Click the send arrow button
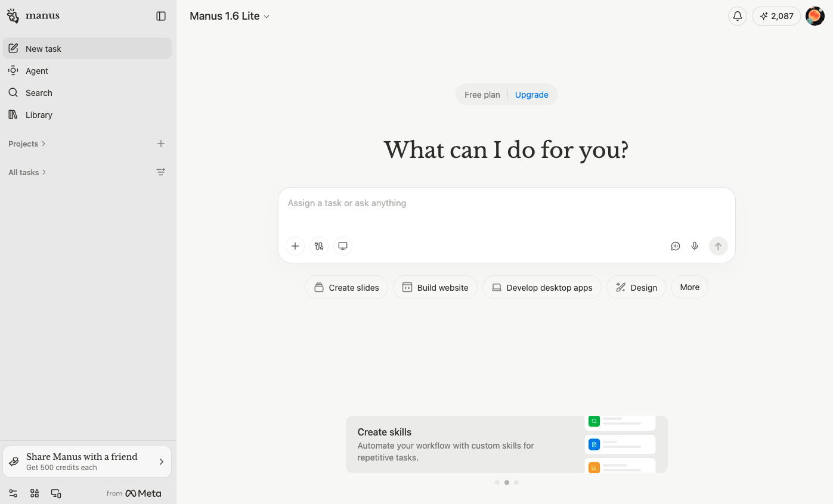The width and height of the screenshot is (833, 504). click(719, 246)
